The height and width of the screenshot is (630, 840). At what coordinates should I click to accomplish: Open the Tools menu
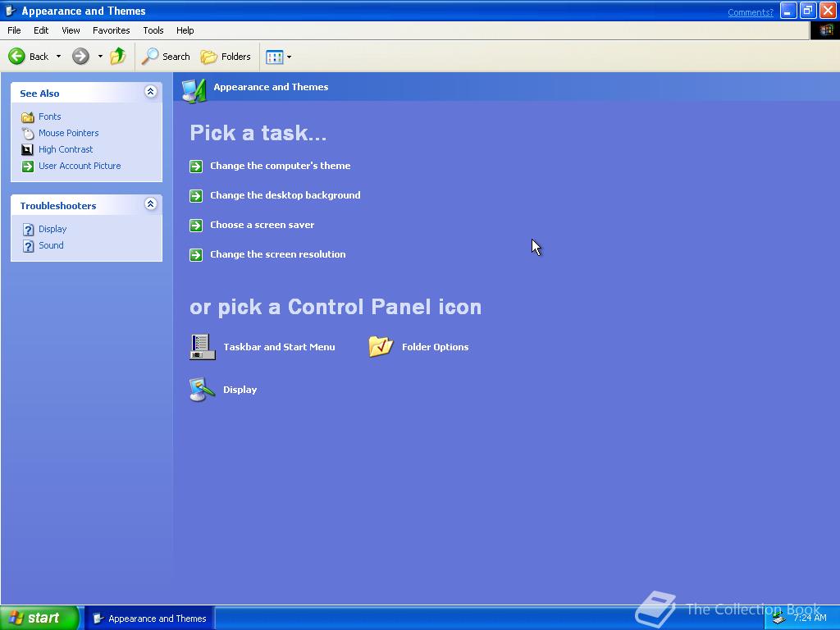point(153,30)
